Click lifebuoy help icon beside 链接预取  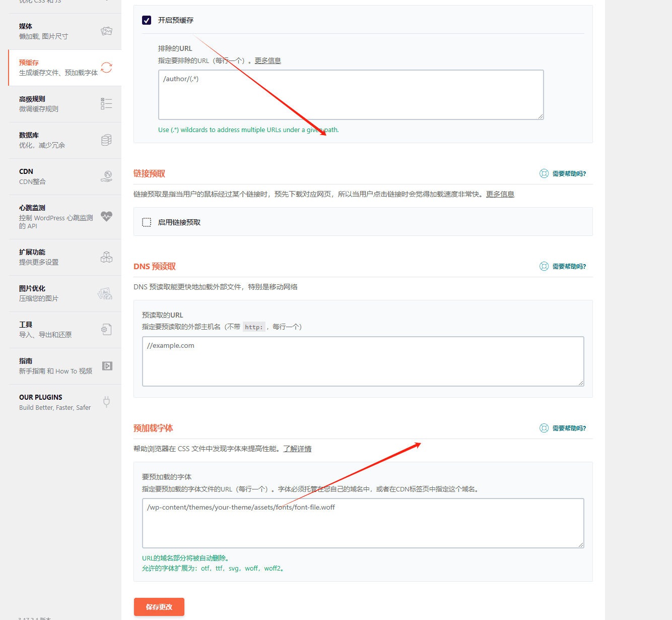coord(544,173)
